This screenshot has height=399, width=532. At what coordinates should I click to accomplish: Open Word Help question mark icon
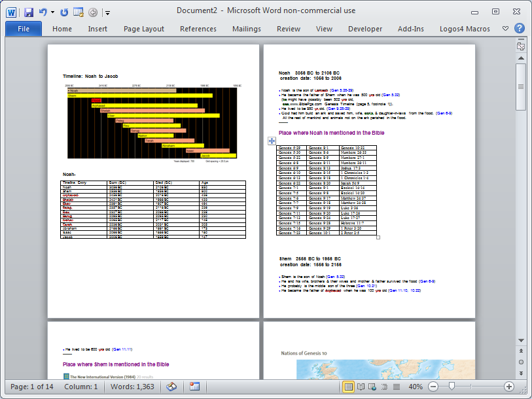pyautogui.click(x=520, y=29)
